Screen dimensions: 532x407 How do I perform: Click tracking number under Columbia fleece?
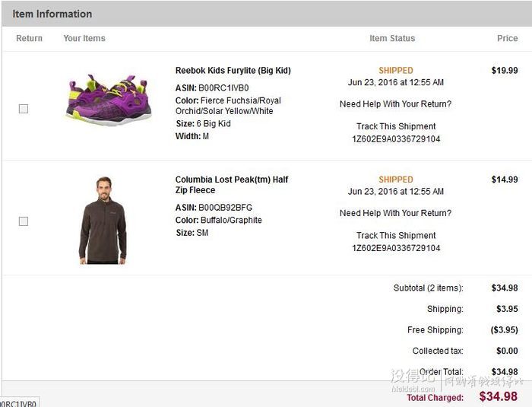[x=396, y=248]
